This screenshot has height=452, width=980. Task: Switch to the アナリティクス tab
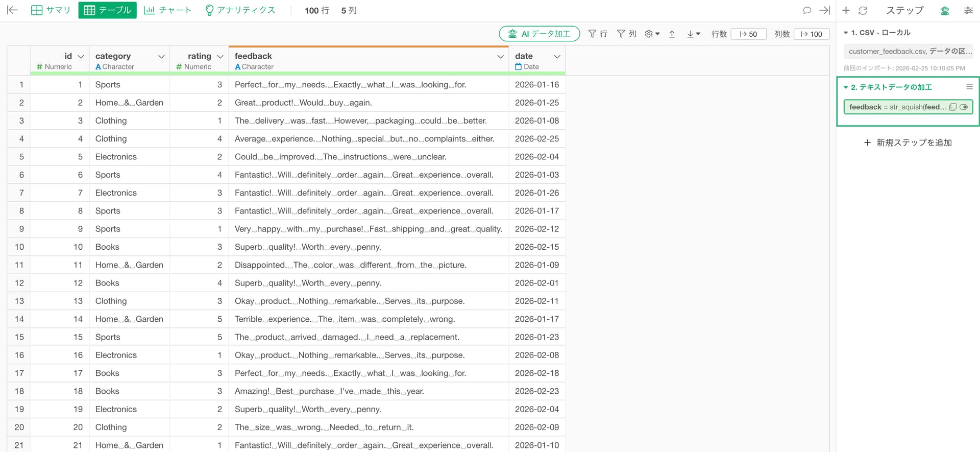[x=240, y=10]
